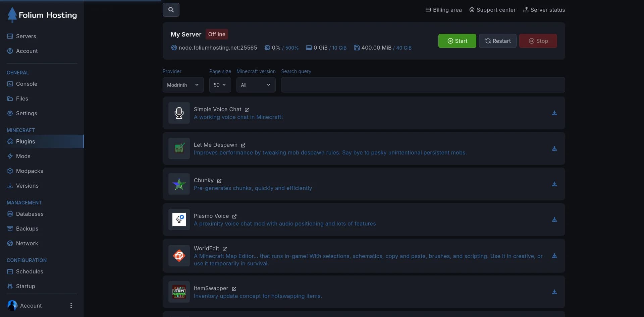Start the server
Viewport: 644px width, 317px height.
[457, 41]
